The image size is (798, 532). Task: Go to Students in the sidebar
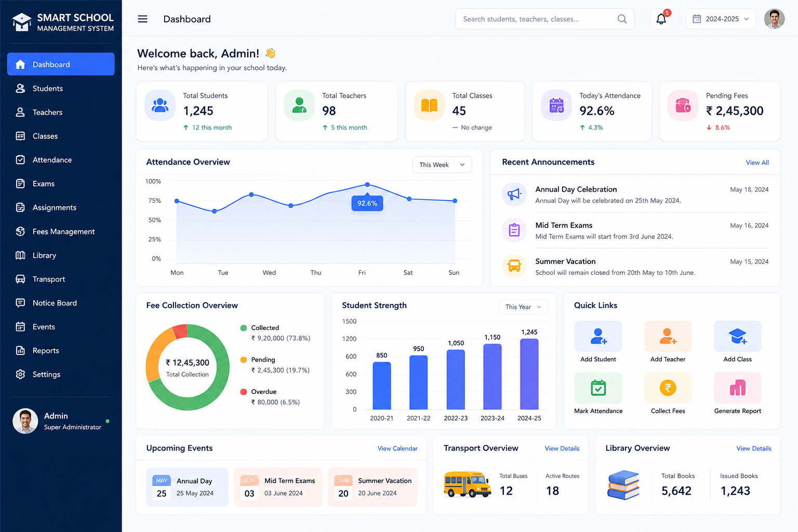(61, 88)
